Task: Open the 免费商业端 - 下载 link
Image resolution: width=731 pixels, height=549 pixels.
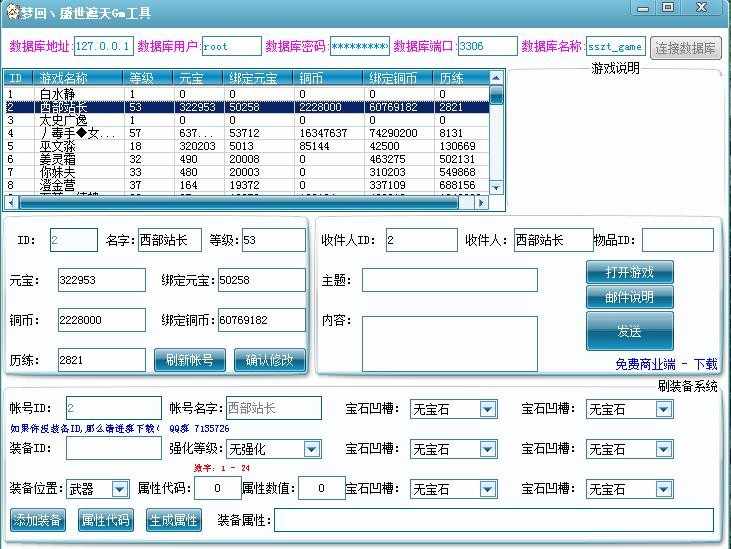Action: [666, 364]
